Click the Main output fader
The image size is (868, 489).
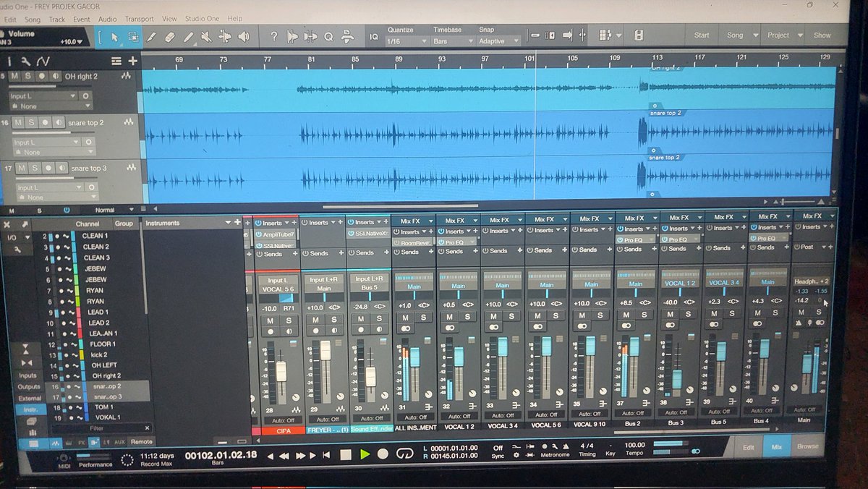(x=807, y=362)
